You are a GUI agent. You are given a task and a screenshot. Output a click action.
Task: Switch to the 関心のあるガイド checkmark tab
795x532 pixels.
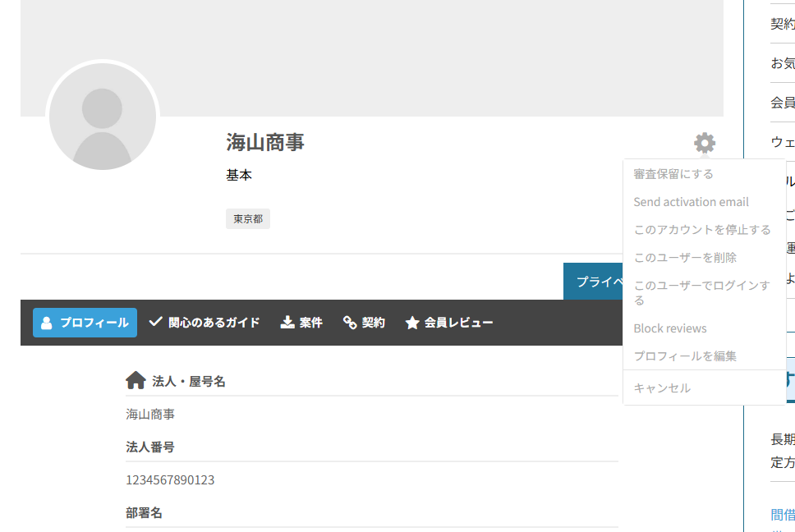point(204,323)
